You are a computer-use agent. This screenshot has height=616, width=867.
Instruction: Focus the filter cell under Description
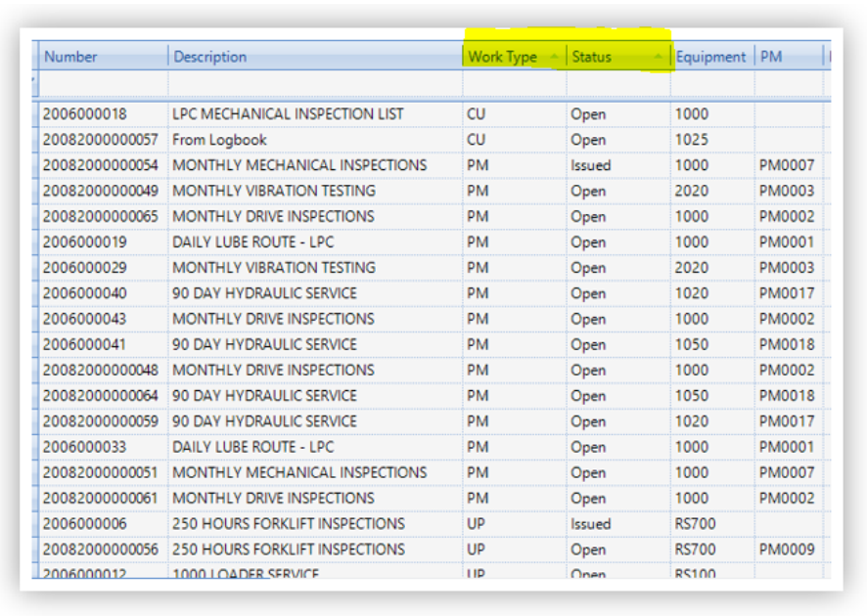(315, 85)
